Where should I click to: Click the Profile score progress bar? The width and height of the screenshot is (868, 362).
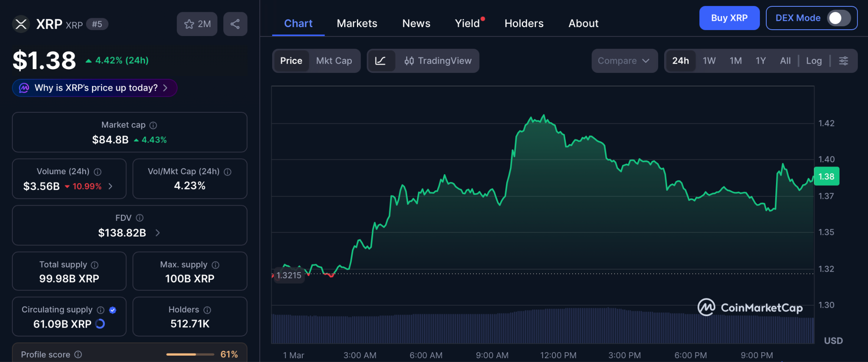pos(190,354)
